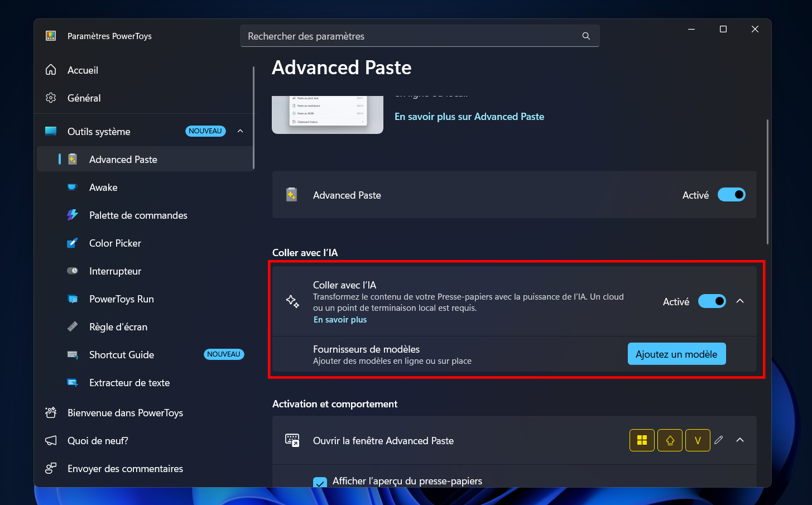Click the sidebar navigation scrollbar

pos(254,117)
